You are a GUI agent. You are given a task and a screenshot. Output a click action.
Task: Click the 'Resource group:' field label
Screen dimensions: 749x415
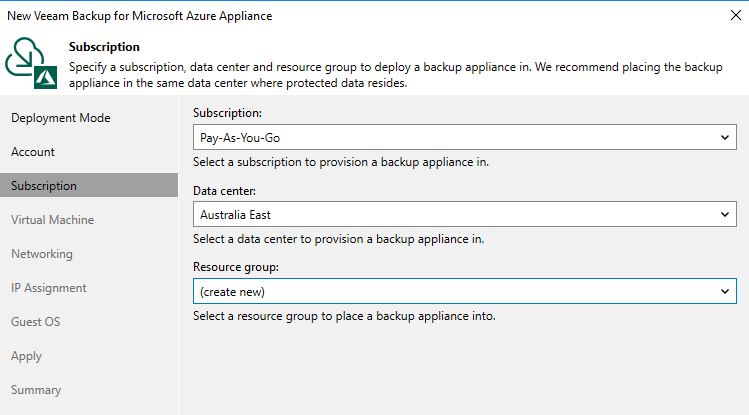tap(236, 266)
